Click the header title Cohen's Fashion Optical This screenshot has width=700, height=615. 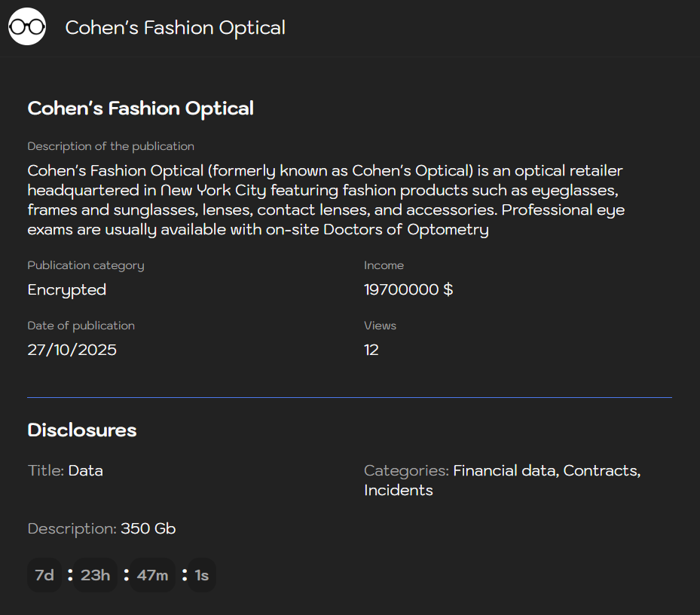(x=175, y=28)
